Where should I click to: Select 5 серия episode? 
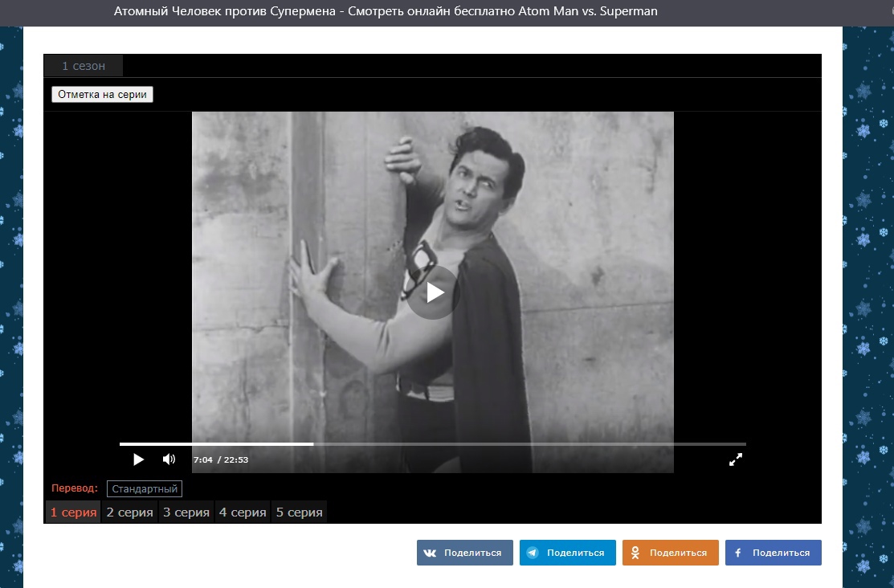[x=300, y=512]
